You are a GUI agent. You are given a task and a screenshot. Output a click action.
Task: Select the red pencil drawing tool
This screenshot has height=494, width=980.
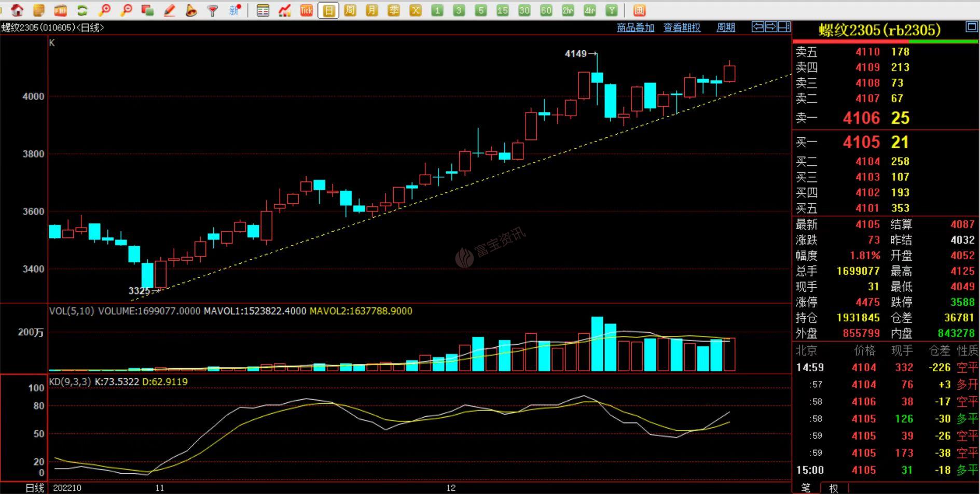point(170,10)
